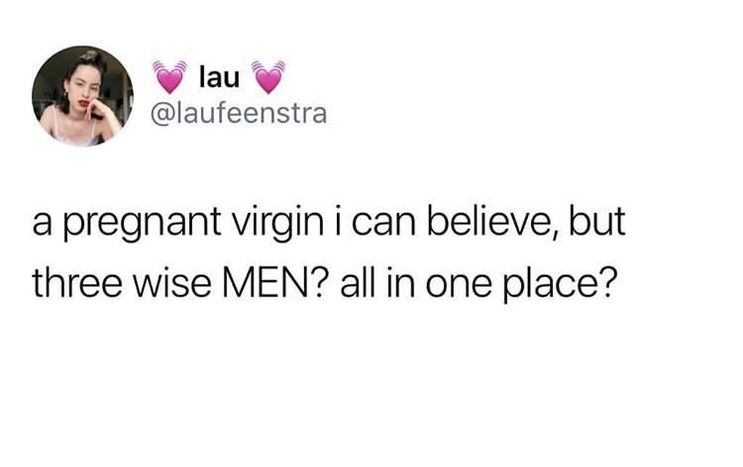
Task: Click the word can in the tweet
Action: [x=384, y=225]
